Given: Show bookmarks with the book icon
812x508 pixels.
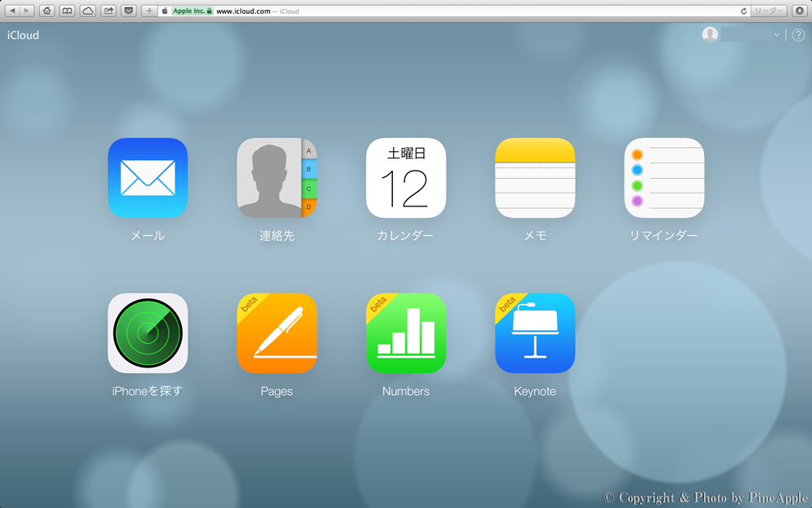Looking at the screenshot, I should point(67,11).
